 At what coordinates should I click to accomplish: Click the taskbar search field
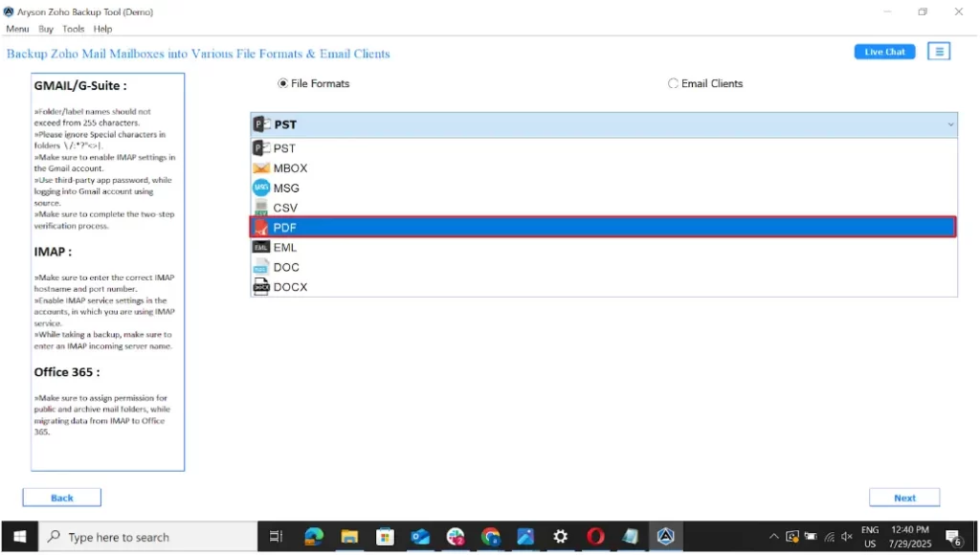coord(144,537)
